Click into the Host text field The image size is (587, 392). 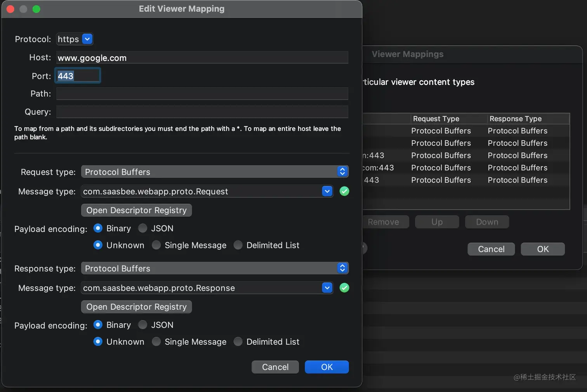pos(202,58)
